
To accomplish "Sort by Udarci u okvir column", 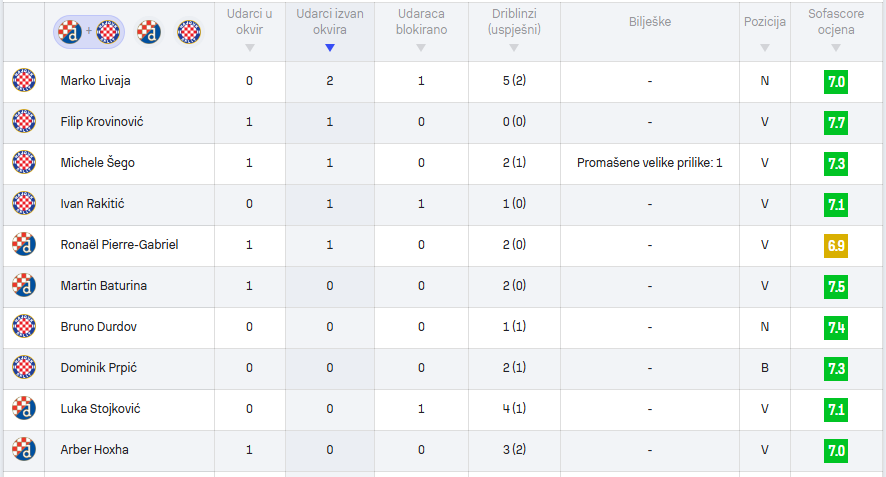I will coord(250,30).
